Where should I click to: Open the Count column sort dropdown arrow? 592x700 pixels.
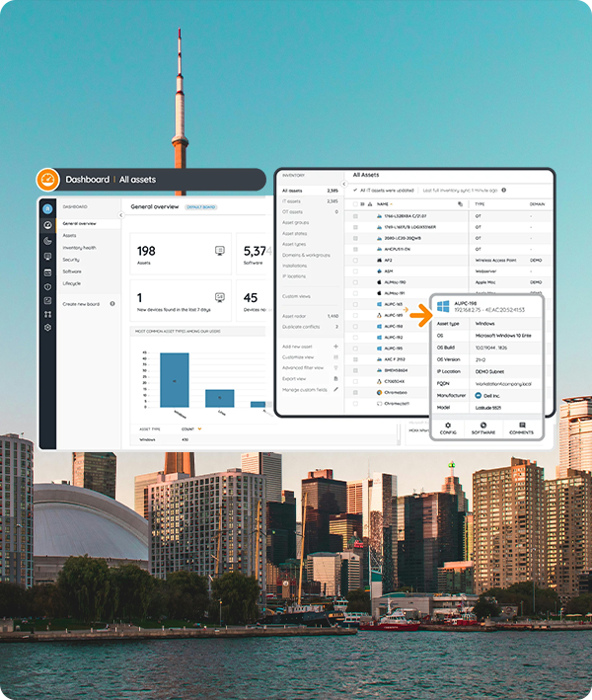point(200,429)
